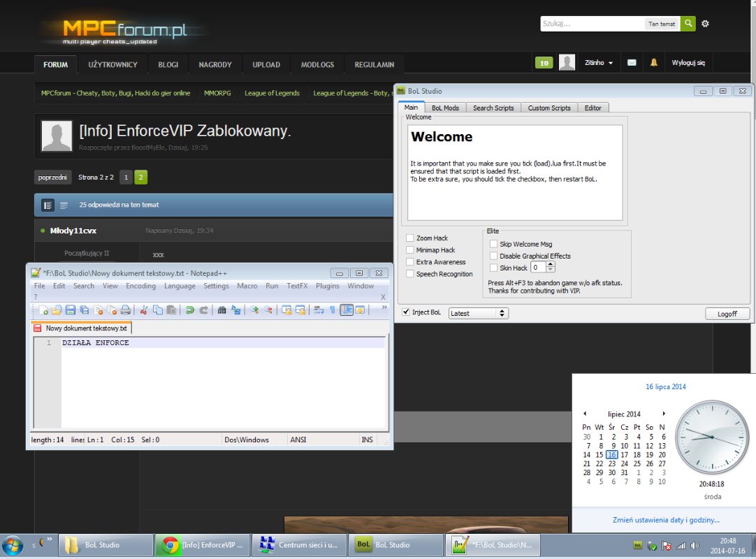Tick Disable Graphical Effects checkbox
Screen dimensions: 756x559
pos(493,256)
